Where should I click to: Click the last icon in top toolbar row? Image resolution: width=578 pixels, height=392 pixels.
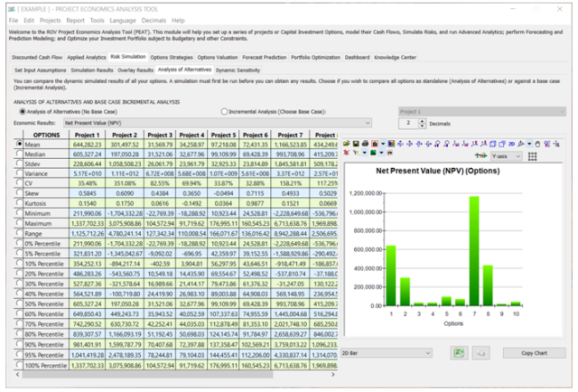(556, 144)
